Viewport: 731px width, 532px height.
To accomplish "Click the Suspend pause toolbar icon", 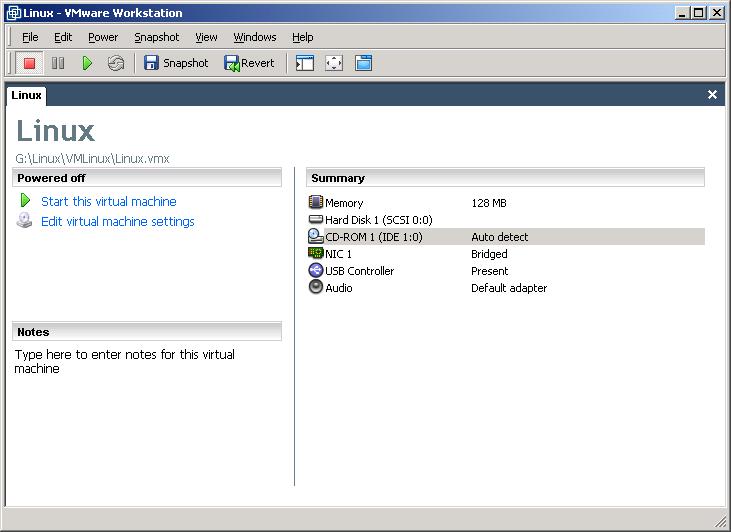I will coord(58,63).
